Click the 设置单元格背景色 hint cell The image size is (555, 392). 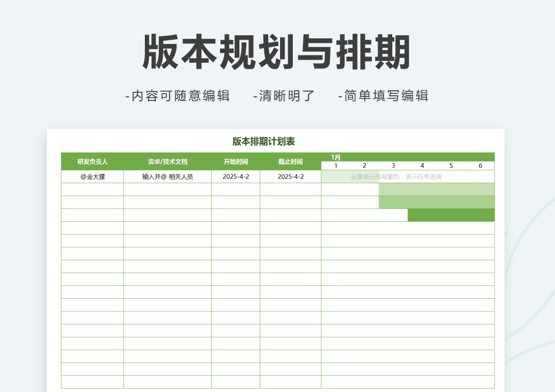396,177
